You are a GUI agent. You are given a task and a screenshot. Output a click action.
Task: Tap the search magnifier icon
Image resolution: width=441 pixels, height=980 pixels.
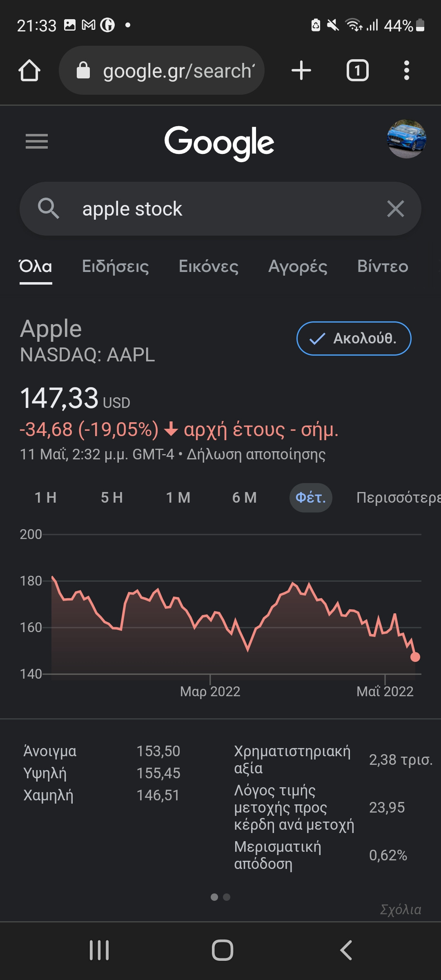49,208
